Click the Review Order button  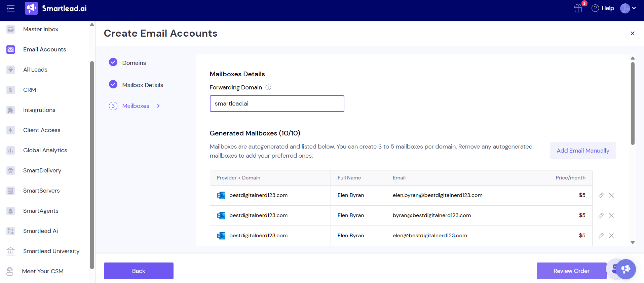(571, 271)
